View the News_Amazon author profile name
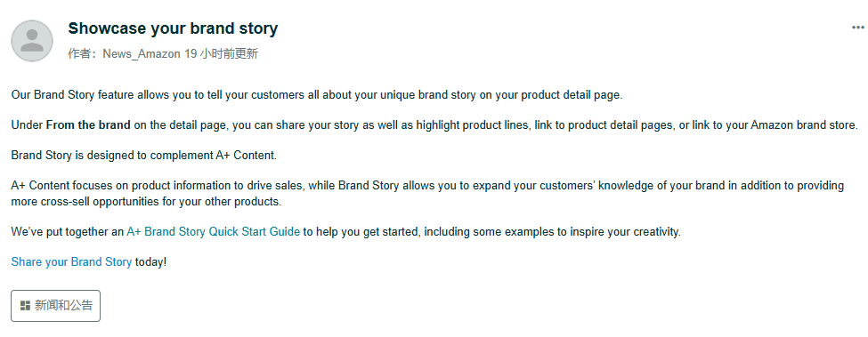Screen dimensions: 868x337 click(142, 54)
